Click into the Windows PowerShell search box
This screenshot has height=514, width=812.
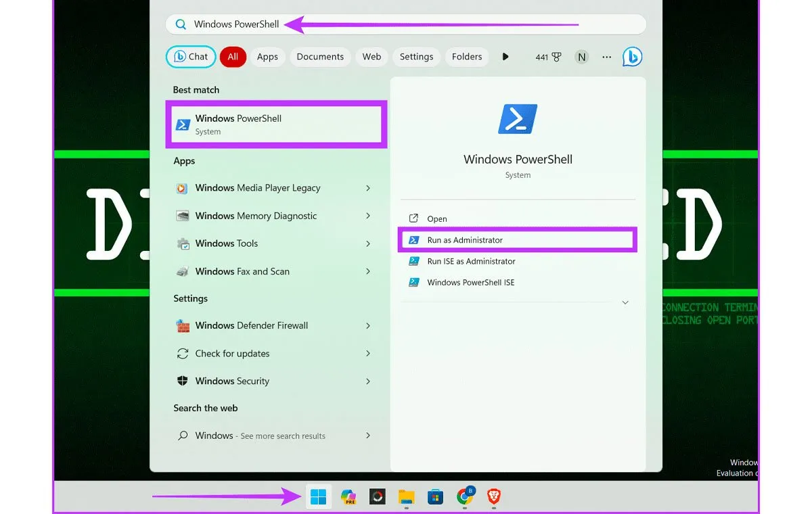click(406, 24)
